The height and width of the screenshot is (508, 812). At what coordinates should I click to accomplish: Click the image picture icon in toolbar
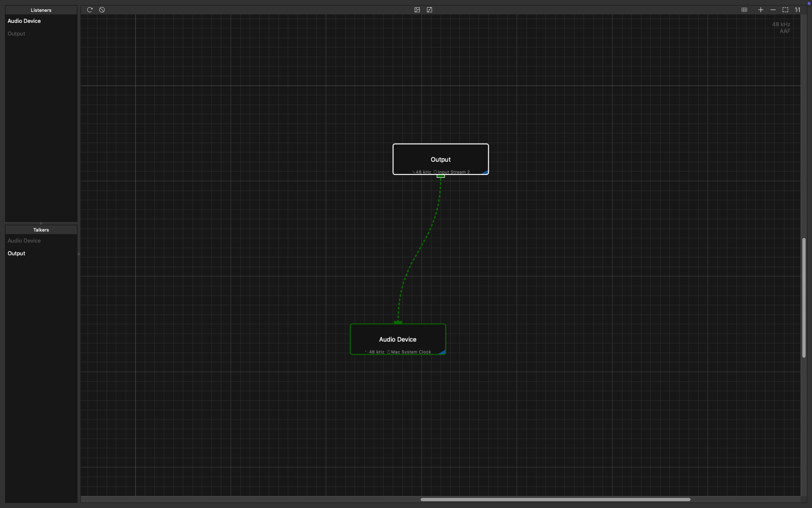click(x=417, y=10)
